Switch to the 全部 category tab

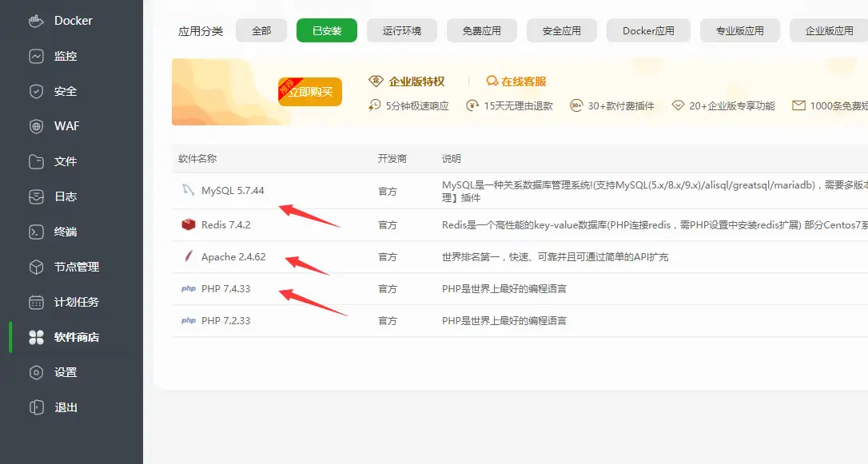261,30
